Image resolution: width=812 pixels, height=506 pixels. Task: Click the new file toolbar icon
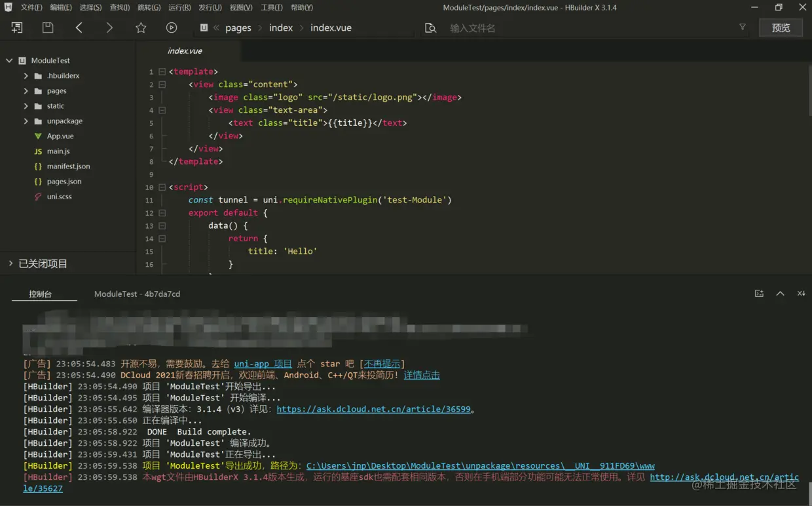[17, 28]
